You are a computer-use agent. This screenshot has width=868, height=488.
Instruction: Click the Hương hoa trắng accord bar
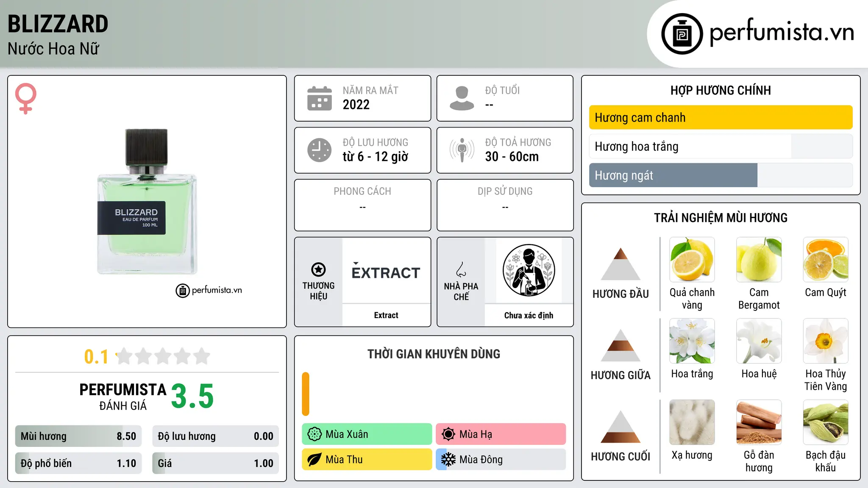click(721, 146)
